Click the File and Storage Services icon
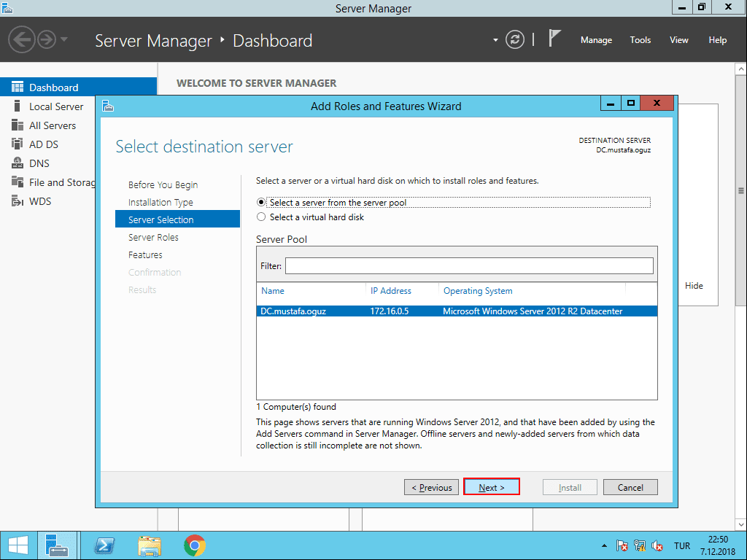 pos(18,182)
